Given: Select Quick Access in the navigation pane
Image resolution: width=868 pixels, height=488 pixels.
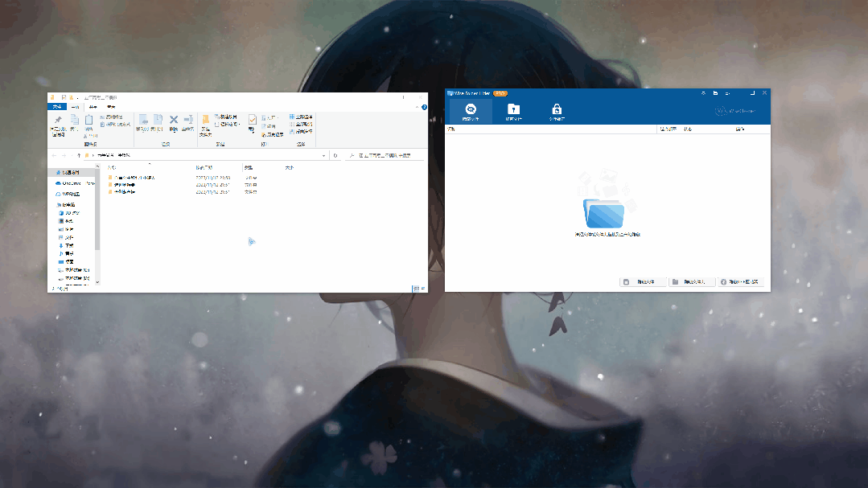Looking at the screenshot, I should 72,172.
